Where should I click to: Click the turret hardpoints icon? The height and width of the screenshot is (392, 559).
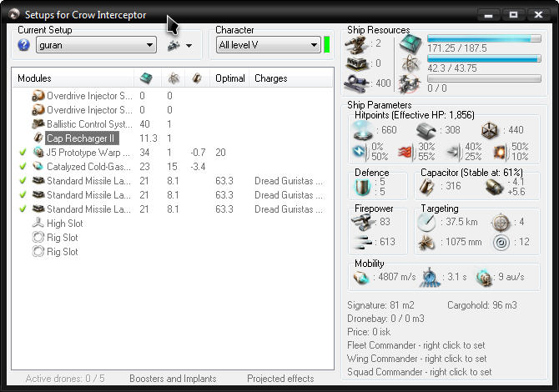click(356, 45)
